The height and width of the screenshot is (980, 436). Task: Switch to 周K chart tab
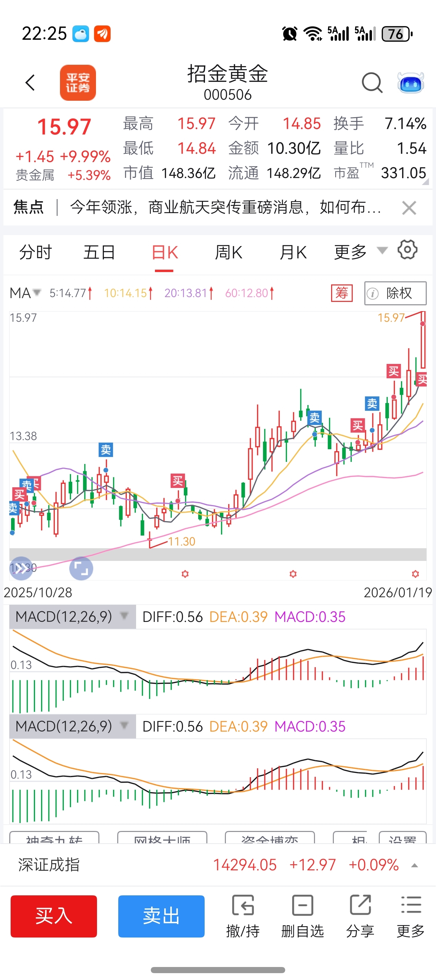tap(228, 252)
